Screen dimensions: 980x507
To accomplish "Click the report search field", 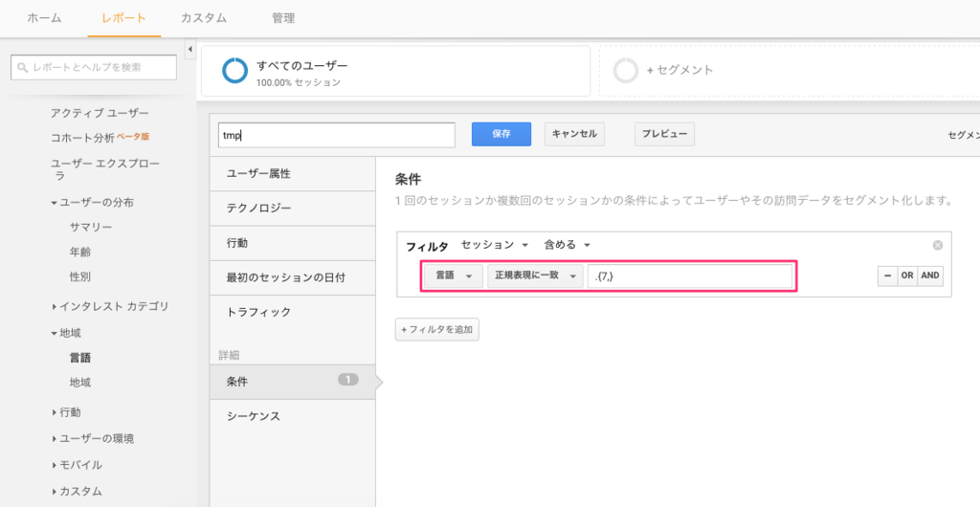I will (94, 67).
